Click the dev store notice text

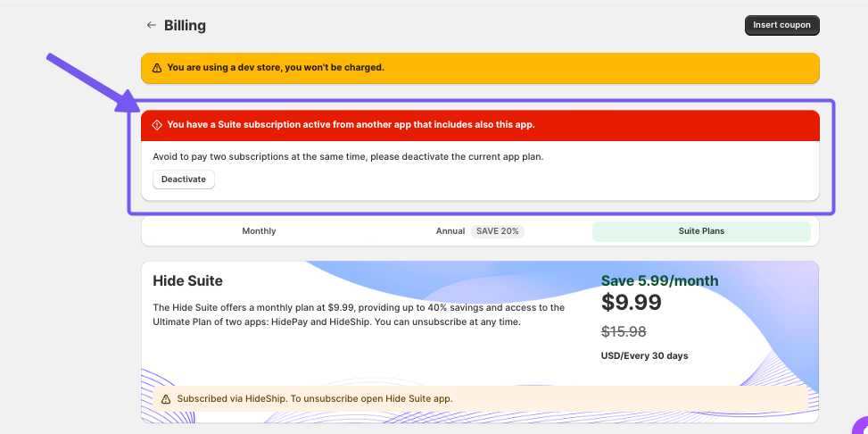(275, 68)
